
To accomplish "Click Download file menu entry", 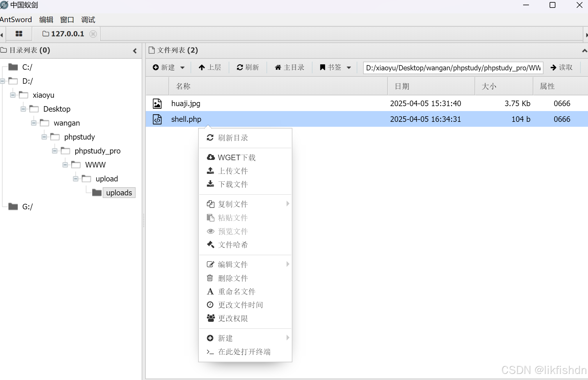I will (x=233, y=184).
